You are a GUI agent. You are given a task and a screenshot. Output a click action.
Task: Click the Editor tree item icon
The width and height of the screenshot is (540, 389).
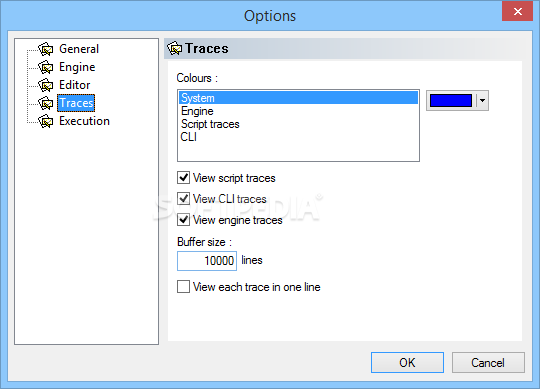[x=45, y=85]
